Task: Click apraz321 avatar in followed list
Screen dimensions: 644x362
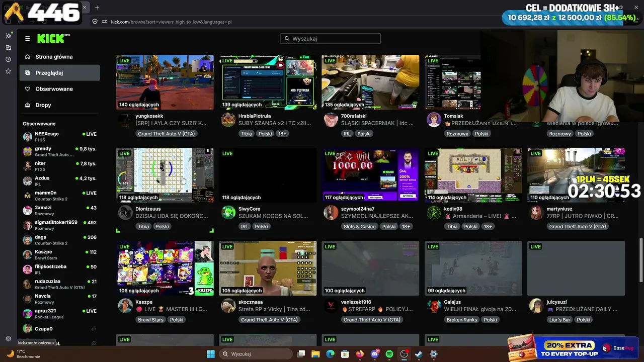Action: point(28,313)
